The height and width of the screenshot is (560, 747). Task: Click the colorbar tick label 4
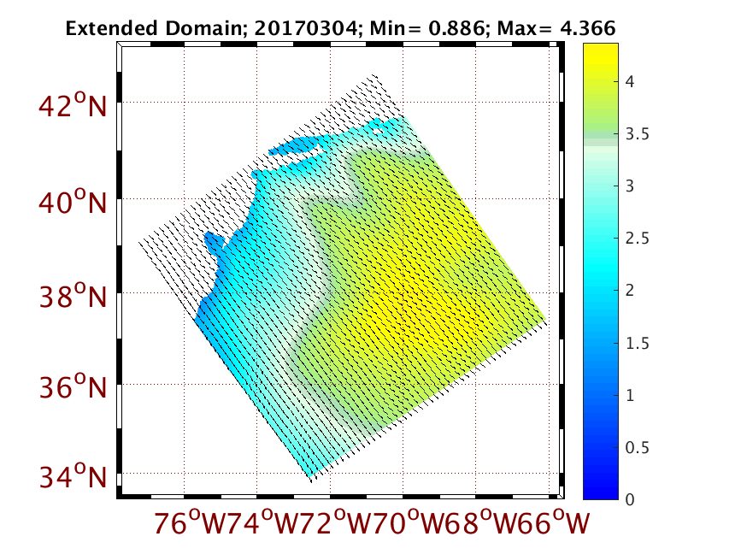point(630,81)
